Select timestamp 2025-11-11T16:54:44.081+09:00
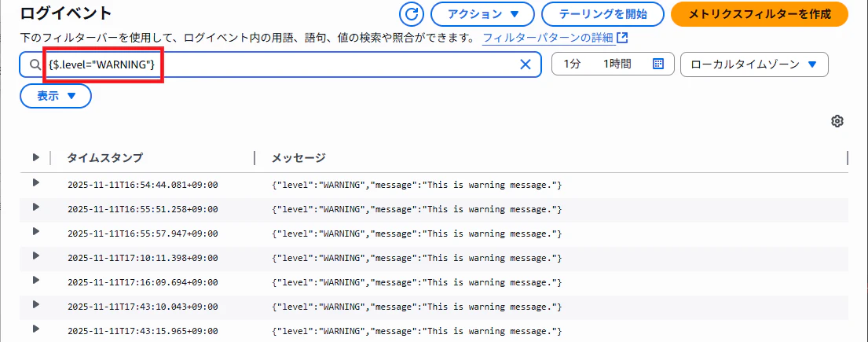868x342 pixels. pos(143,185)
